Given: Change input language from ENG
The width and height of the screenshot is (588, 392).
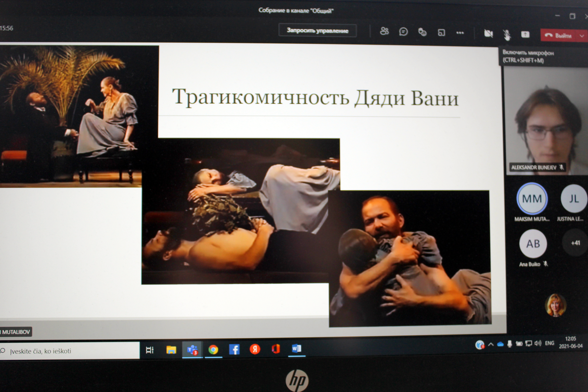Looking at the screenshot, I should tap(550, 343).
